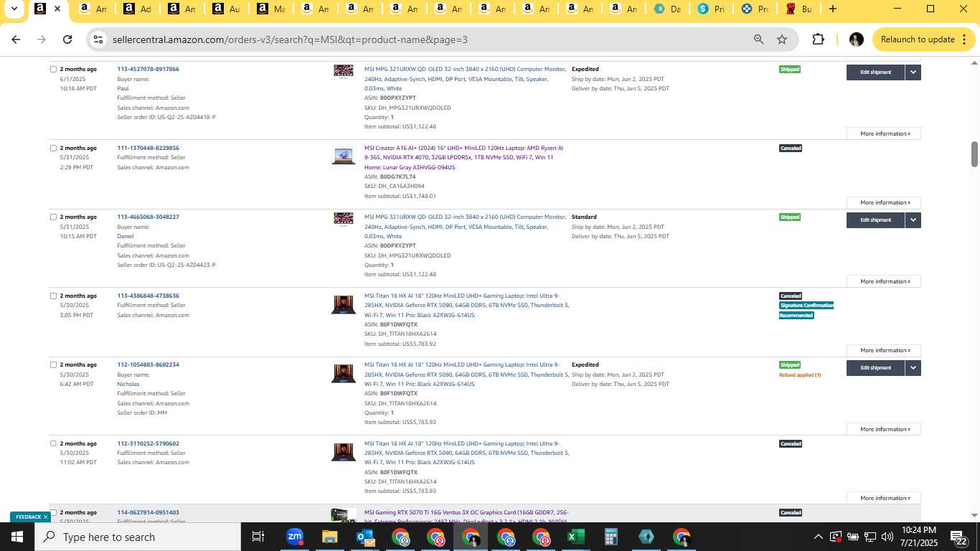Screen dimensions: 980x551
Task: Open Windows Task View
Action: pyautogui.click(x=258, y=537)
